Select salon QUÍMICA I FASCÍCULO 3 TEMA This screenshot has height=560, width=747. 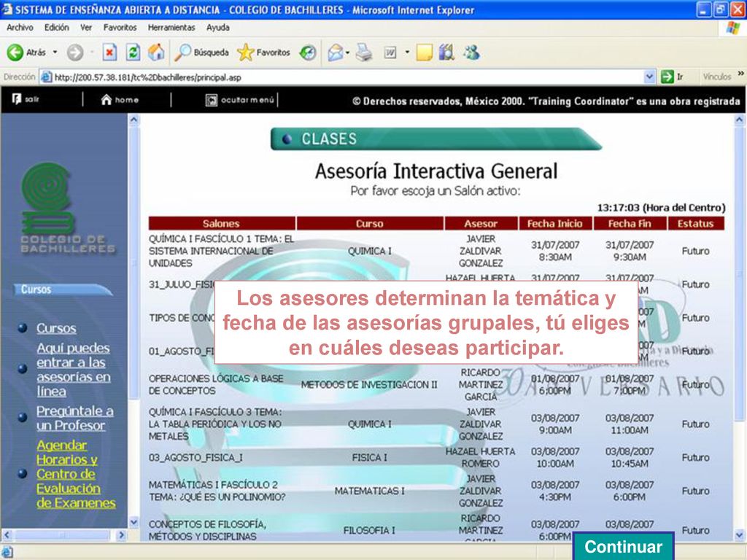pos(215,424)
